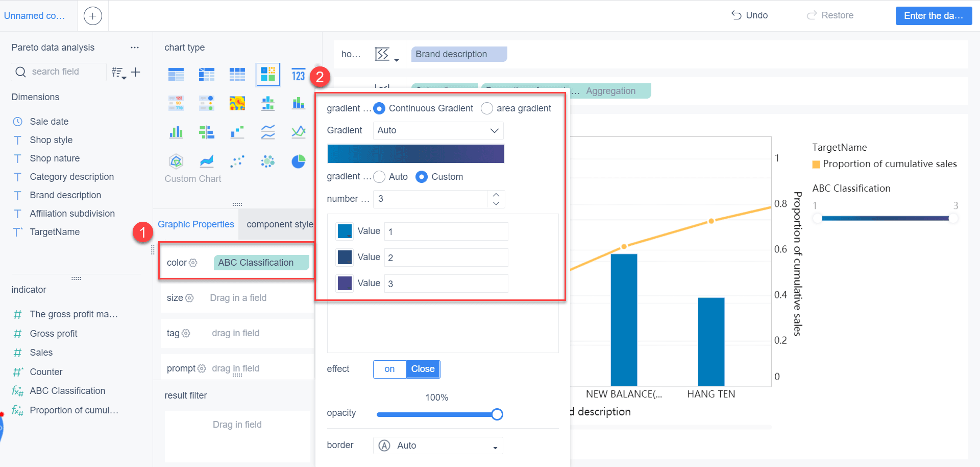
Task: Open the tag property gear settings
Action: click(186, 333)
